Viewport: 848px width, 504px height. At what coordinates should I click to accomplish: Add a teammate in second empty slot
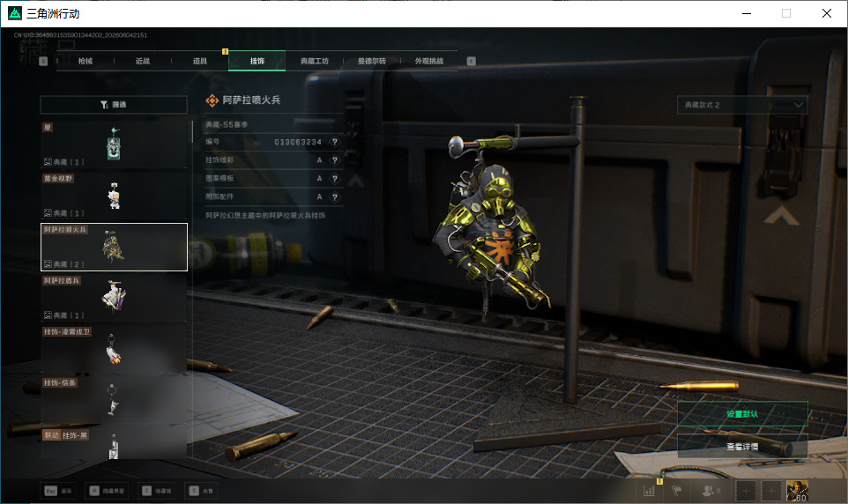click(x=771, y=491)
